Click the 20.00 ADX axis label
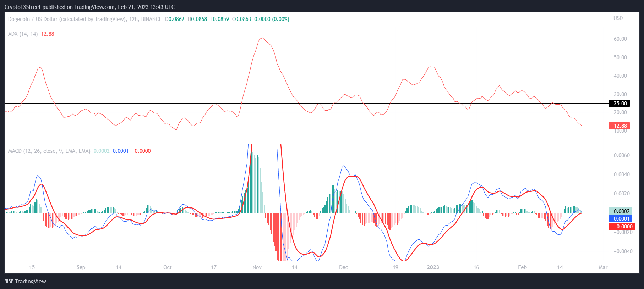This screenshot has height=289, width=644. pos(620,112)
